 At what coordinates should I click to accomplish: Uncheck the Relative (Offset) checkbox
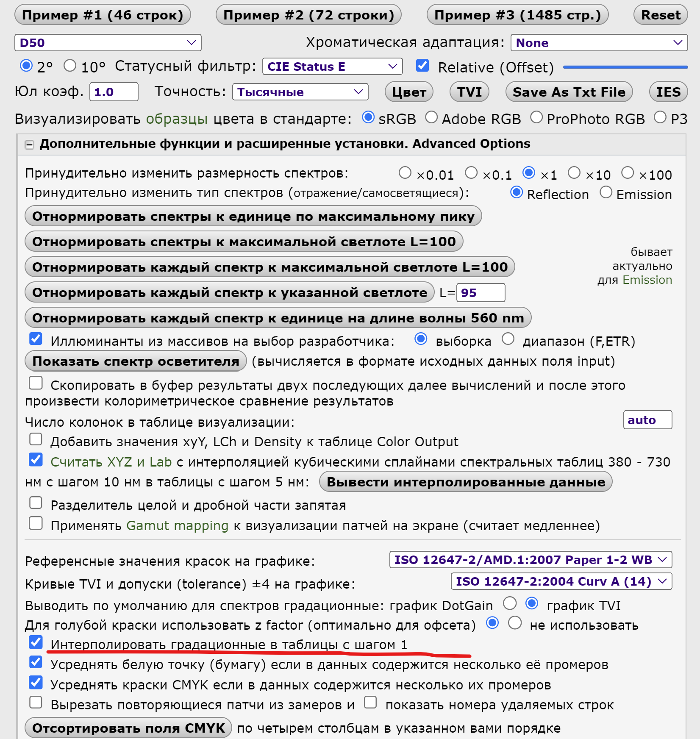pyautogui.click(x=422, y=66)
